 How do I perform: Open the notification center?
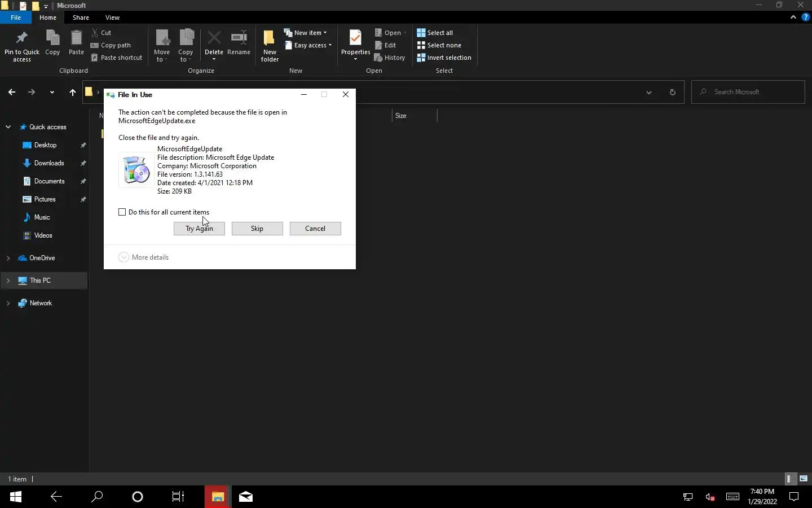794,497
